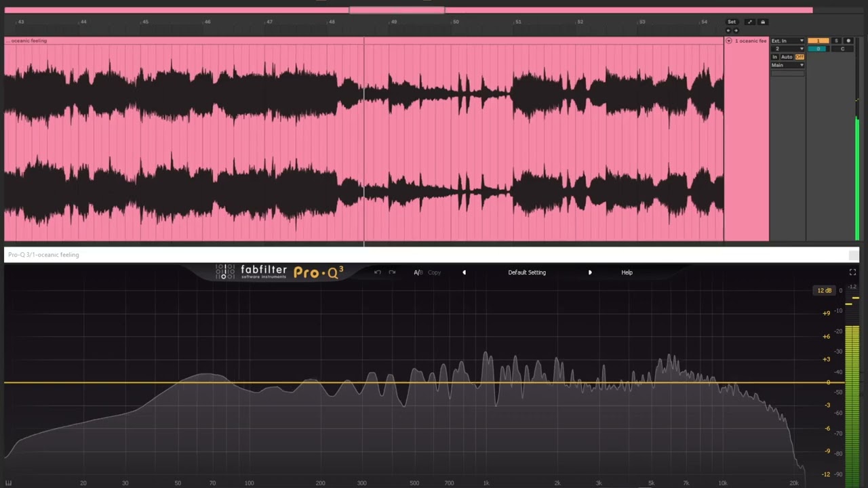
Task: Jump to next locator arrow
Action: pyautogui.click(x=736, y=30)
